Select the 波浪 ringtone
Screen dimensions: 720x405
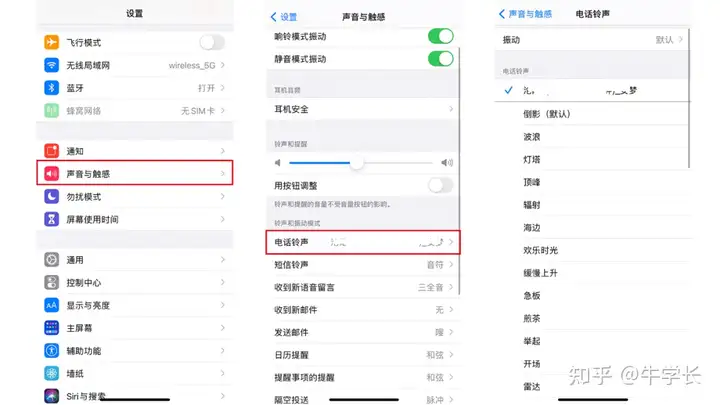click(592, 136)
